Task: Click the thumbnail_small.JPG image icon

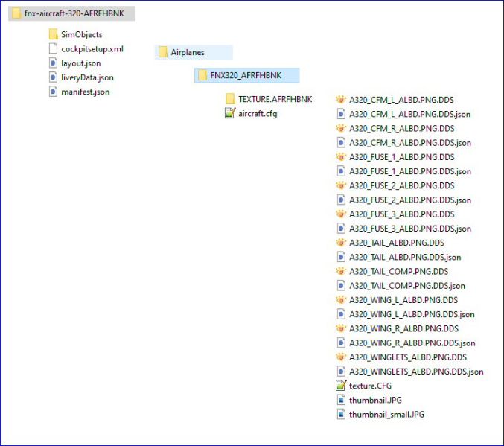Action: click(x=341, y=414)
